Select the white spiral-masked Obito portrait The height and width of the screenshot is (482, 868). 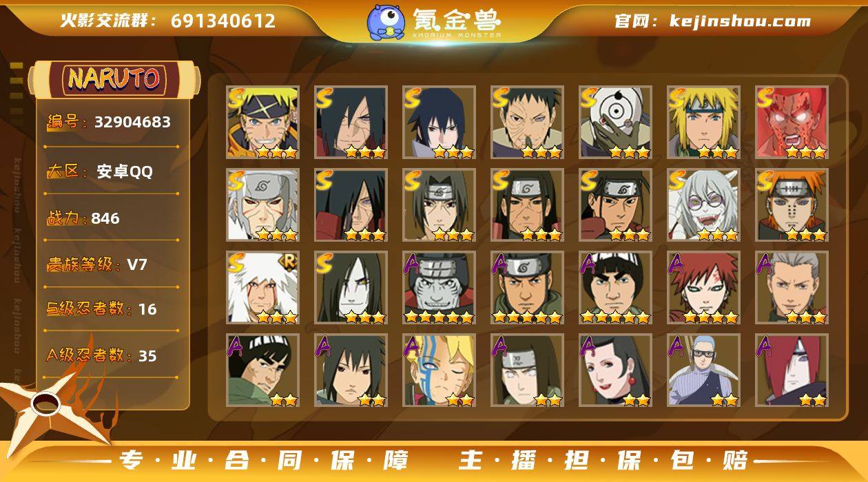pos(615,123)
